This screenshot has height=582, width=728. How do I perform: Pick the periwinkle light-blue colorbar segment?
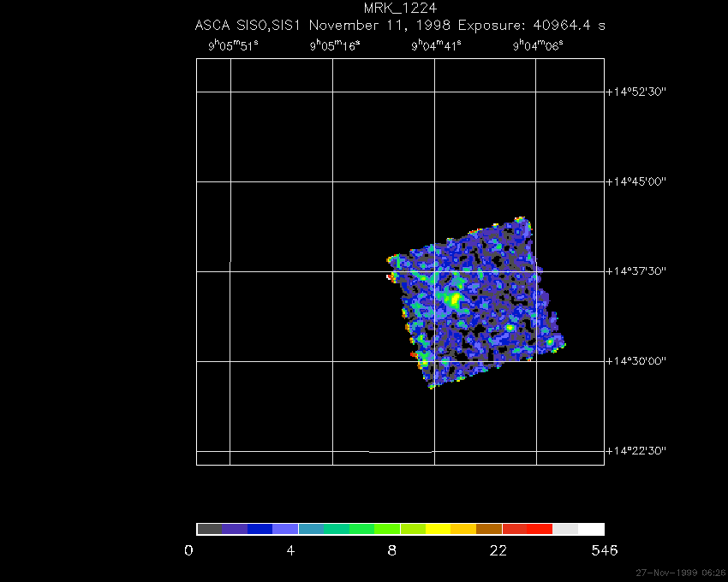pyautogui.click(x=285, y=529)
